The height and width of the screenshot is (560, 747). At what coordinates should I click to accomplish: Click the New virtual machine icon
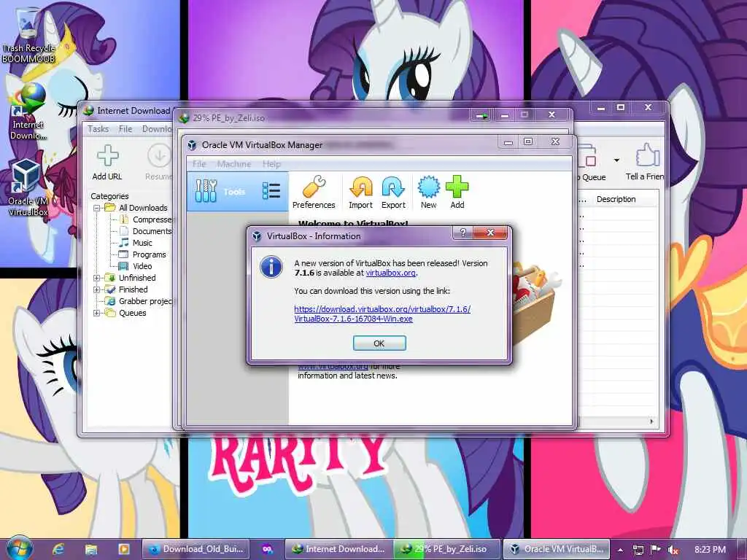coord(428,192)
